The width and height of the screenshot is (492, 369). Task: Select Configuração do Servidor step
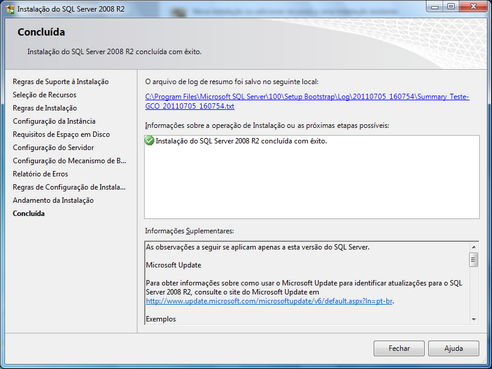(x=53, y=147)
